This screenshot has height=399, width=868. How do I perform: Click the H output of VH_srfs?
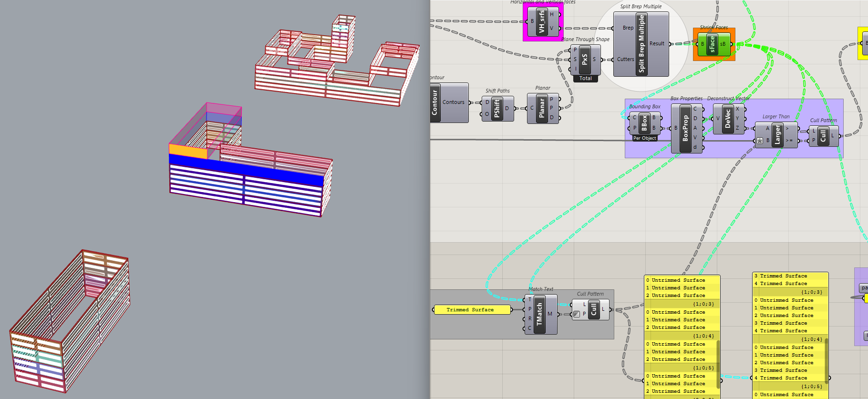tap(552, 14)
